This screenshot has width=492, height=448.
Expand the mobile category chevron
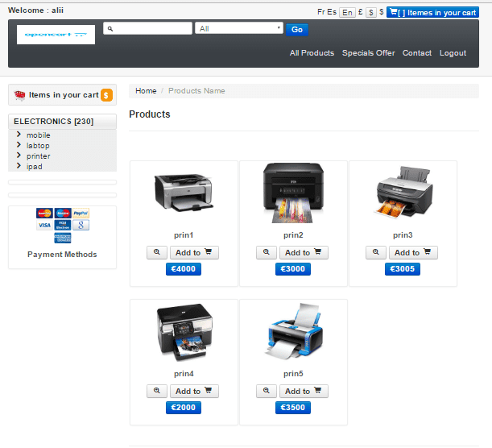pyautogui.click(x=19, y=135)
